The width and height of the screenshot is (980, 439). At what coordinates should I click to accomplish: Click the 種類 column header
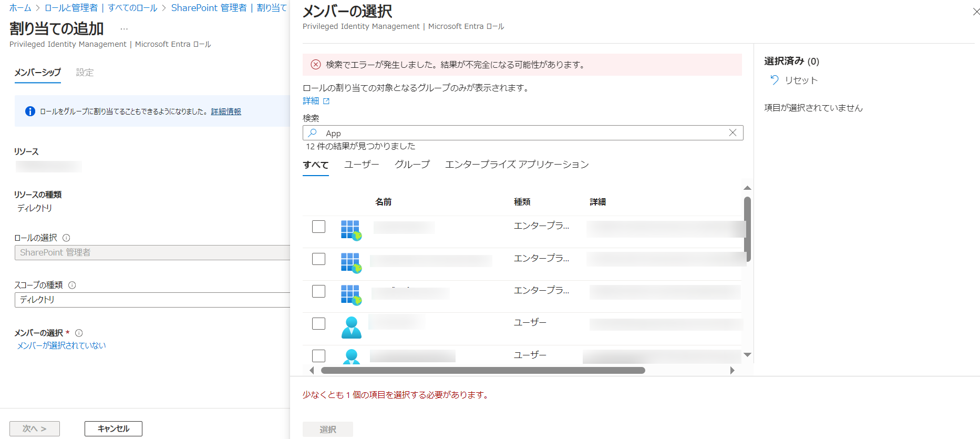[522, 202]
